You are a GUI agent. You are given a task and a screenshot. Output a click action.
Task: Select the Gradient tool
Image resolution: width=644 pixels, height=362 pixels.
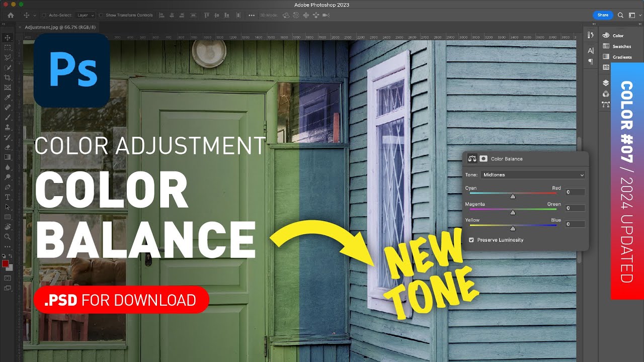pos(8,157)
